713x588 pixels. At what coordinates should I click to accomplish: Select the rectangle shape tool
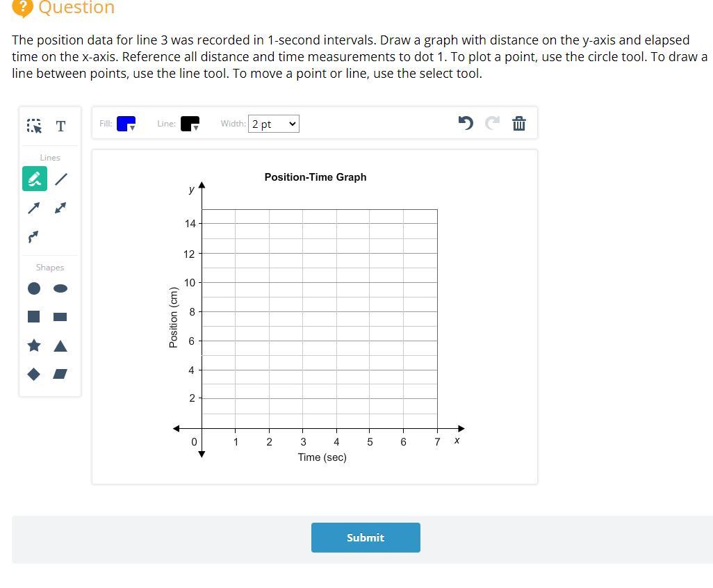(x=61, y=317)
